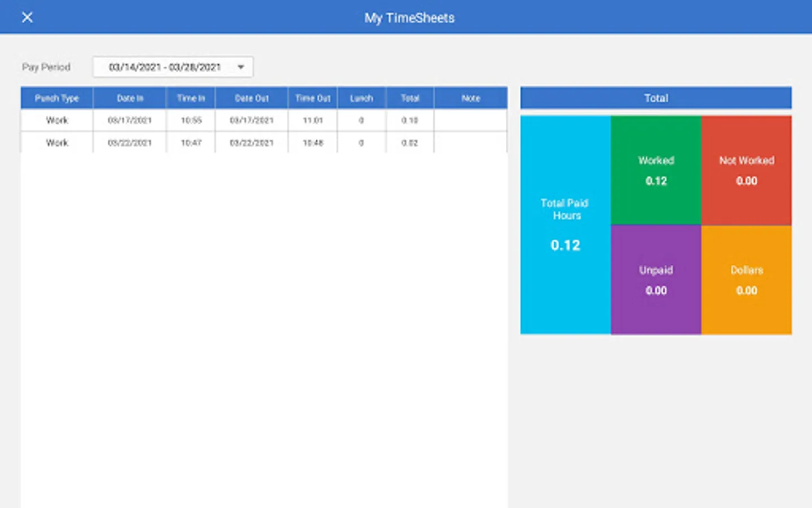Click the Lunch column header
Viewport: 812px width, 508px height.
[361, 98]
